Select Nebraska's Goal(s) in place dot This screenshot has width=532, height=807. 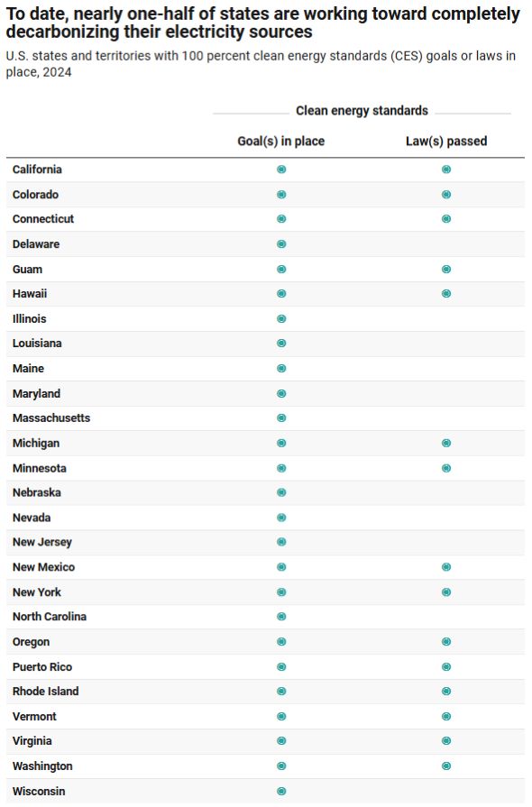tap(281, 492)
